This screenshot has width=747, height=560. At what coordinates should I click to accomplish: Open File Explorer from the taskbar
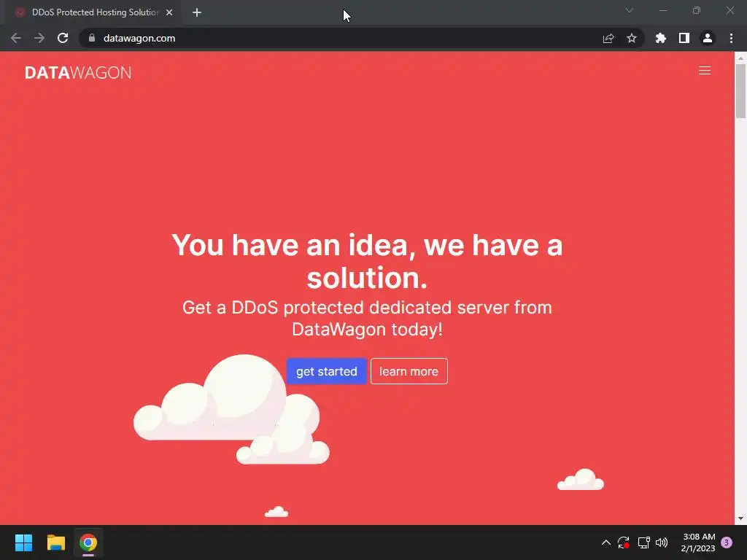(x=55, y=542)
